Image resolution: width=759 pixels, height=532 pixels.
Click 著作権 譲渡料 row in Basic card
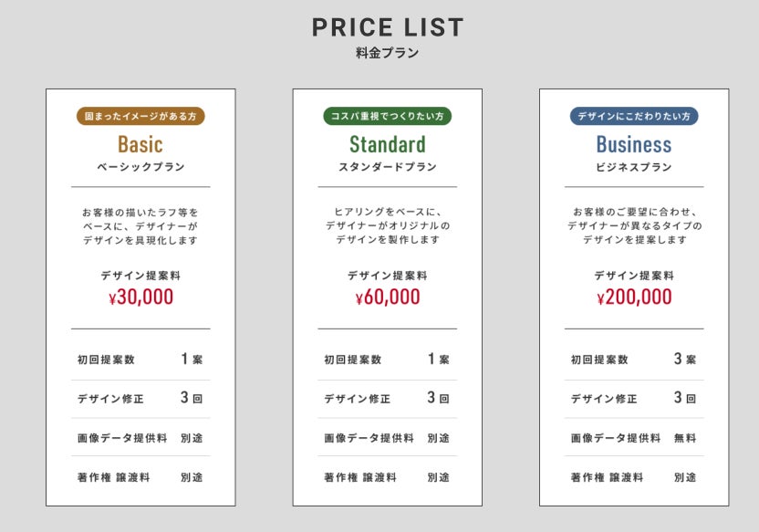tap(140, 477)
